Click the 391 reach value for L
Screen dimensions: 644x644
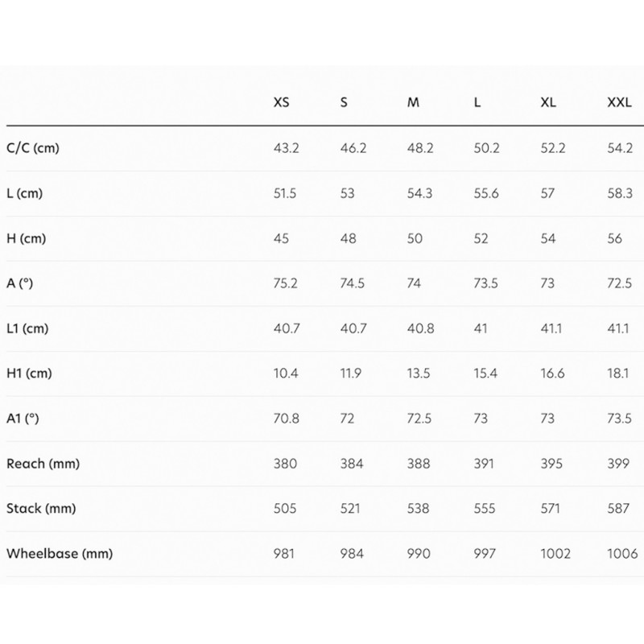pos(485,464)
